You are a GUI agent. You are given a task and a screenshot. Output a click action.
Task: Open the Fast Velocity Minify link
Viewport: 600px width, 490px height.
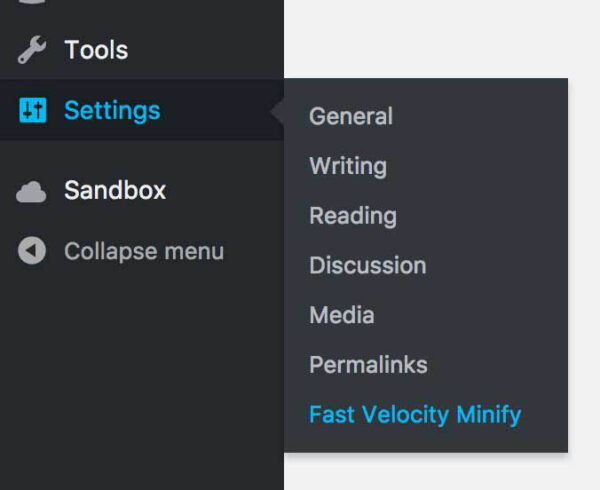pyautogui.click(x=415, y=414)
